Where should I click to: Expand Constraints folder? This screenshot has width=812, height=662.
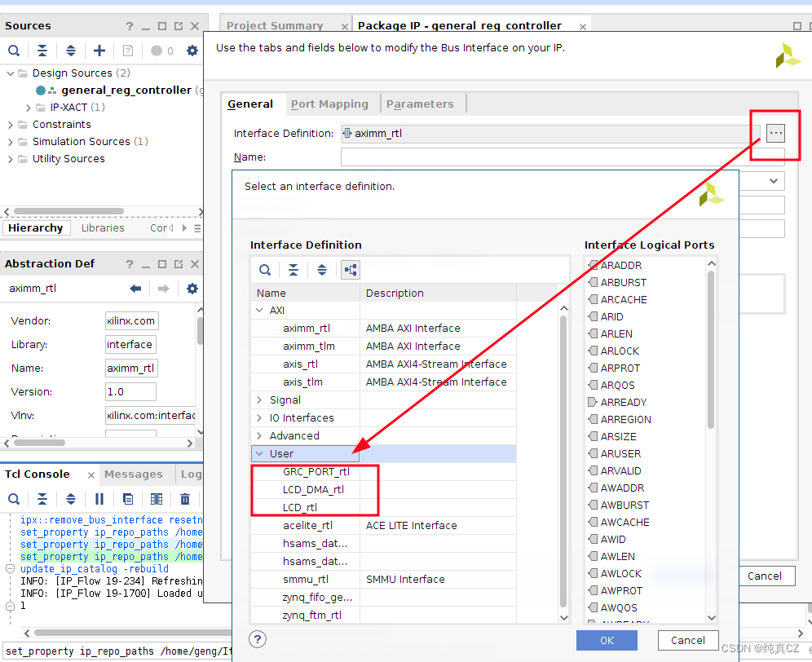pyautogui.click(x=11, y=125)
